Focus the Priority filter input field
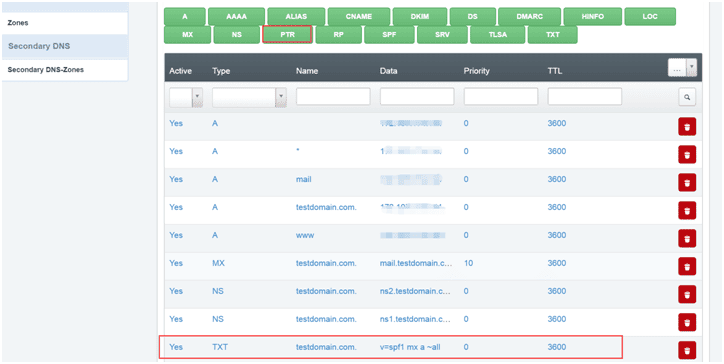This screenshot has height=364, width=724. [501, 97]
